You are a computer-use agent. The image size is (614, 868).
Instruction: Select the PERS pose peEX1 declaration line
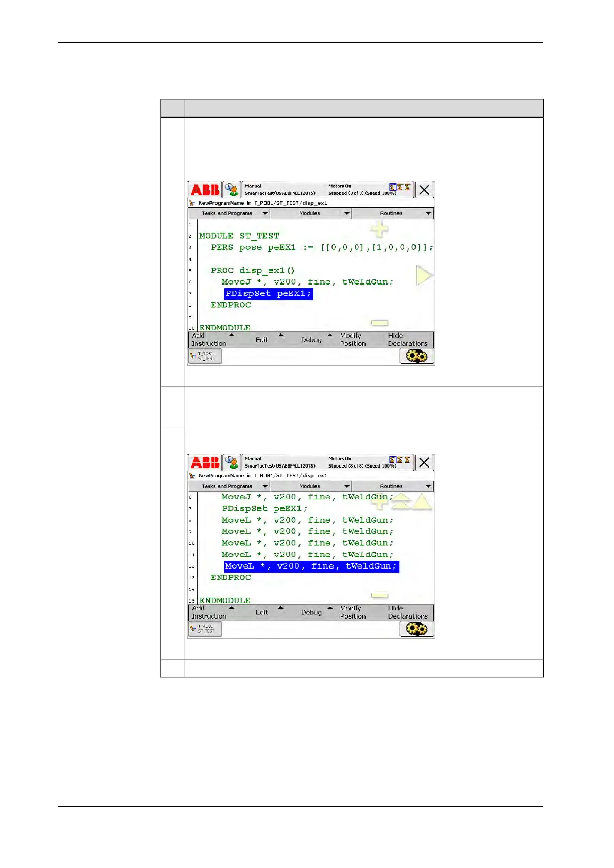[x=322, y=247]
